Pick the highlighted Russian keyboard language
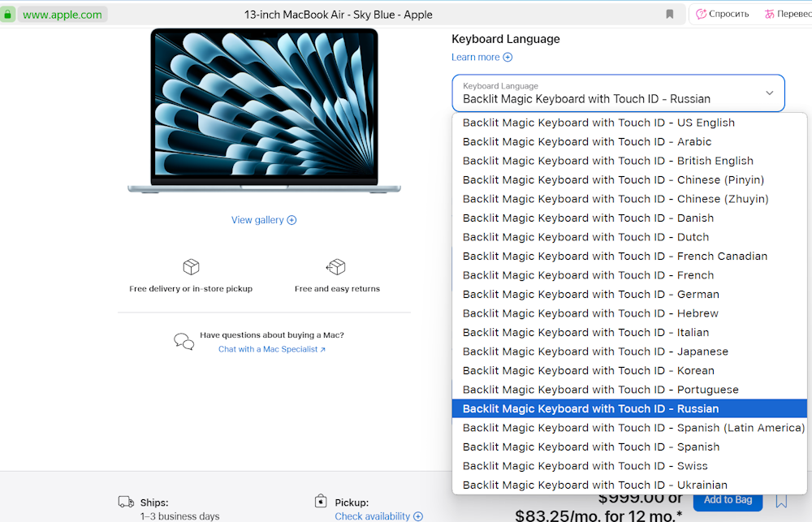This screenshot has height=522, width=812. click(629, 408)
